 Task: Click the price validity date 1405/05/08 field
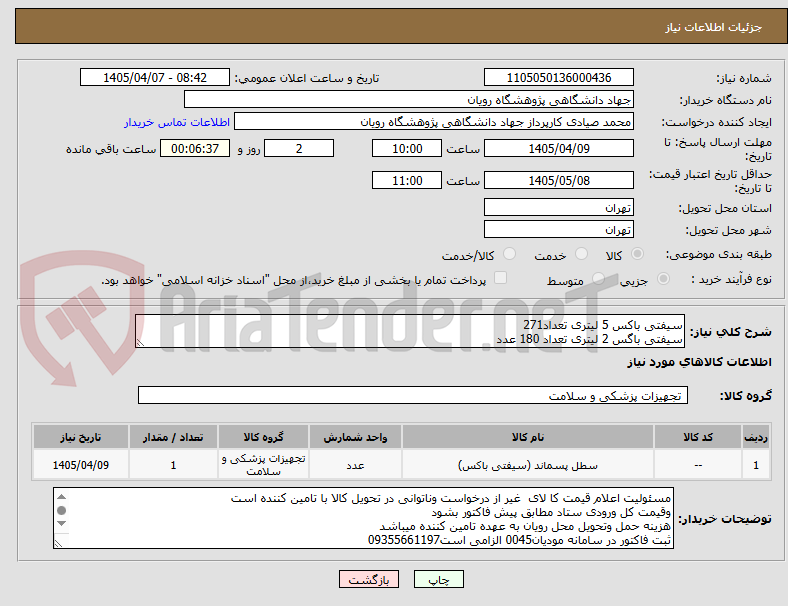(558, 180)
